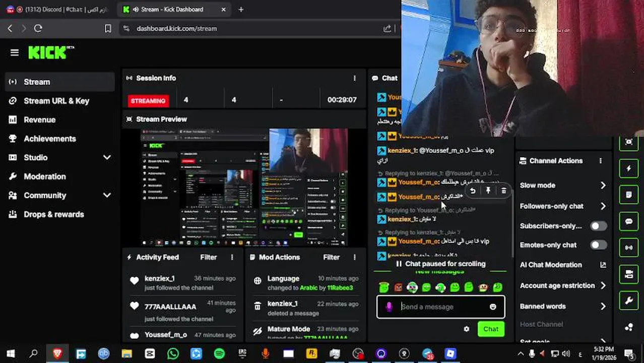Open Banned words chevron
This screenshot has width=644, height=363.
tap(603, 306)
